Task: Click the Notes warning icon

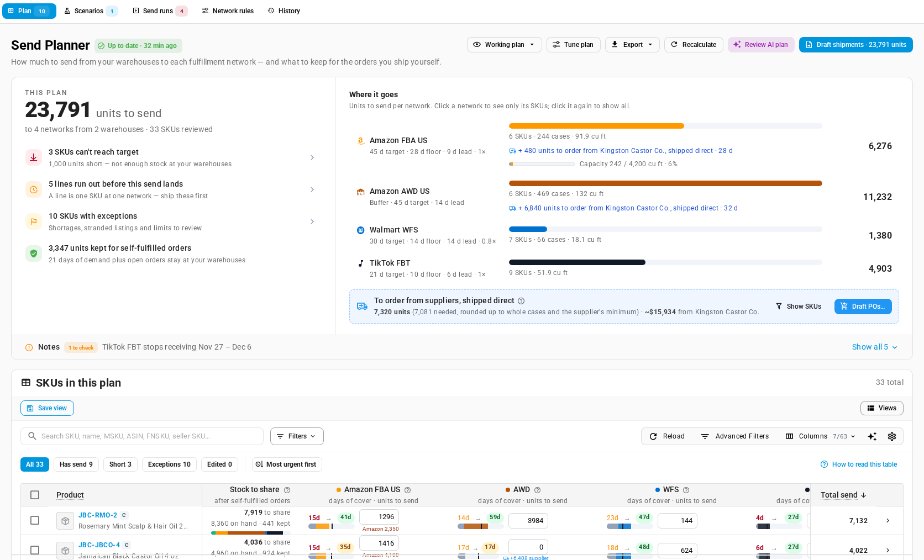Action: 29,347
